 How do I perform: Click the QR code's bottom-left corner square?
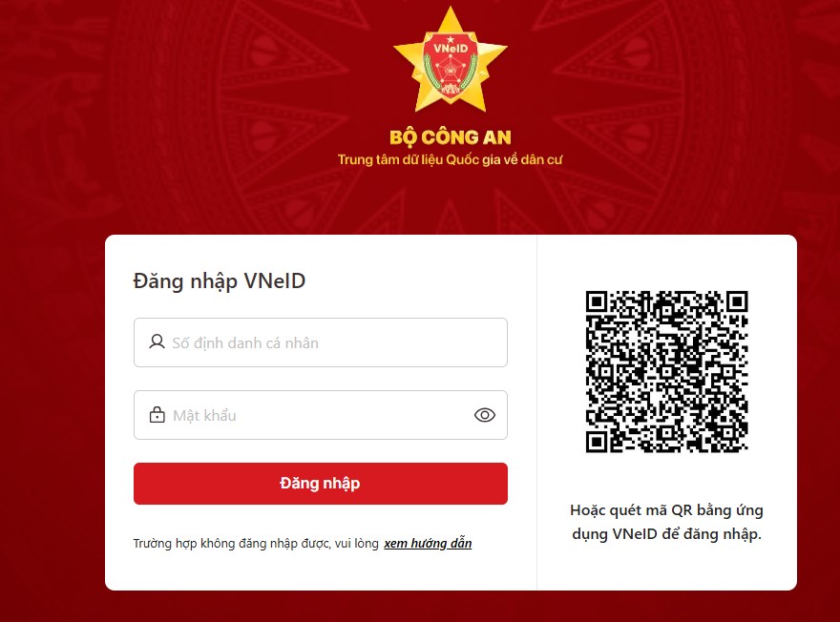click(597, 442)
